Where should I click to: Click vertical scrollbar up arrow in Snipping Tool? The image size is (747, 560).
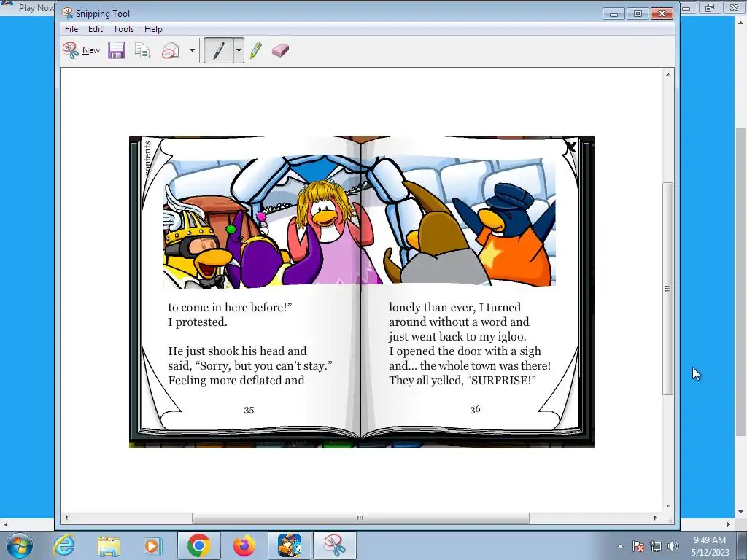click(x=668, y=74)
